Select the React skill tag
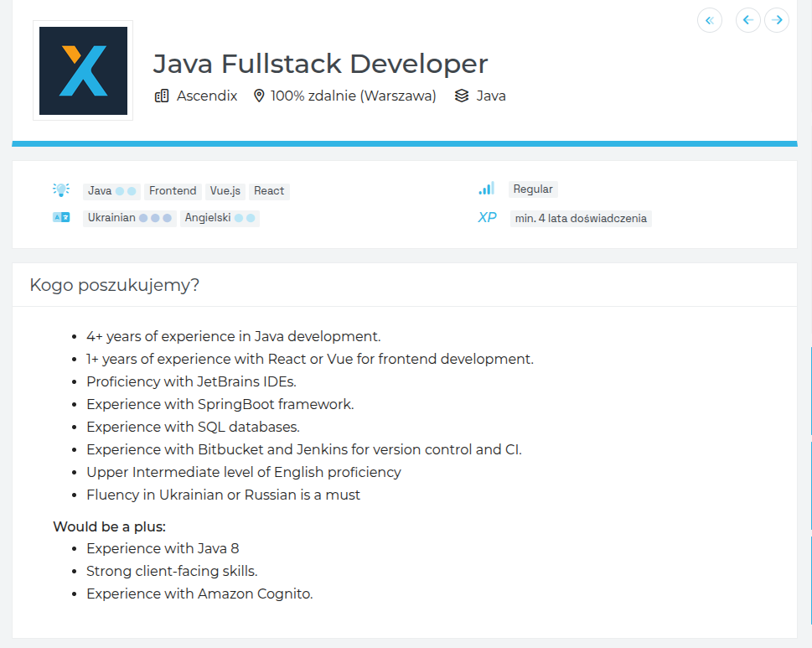The width and height of the screenshot is (812, 648). tap(269, 190)
